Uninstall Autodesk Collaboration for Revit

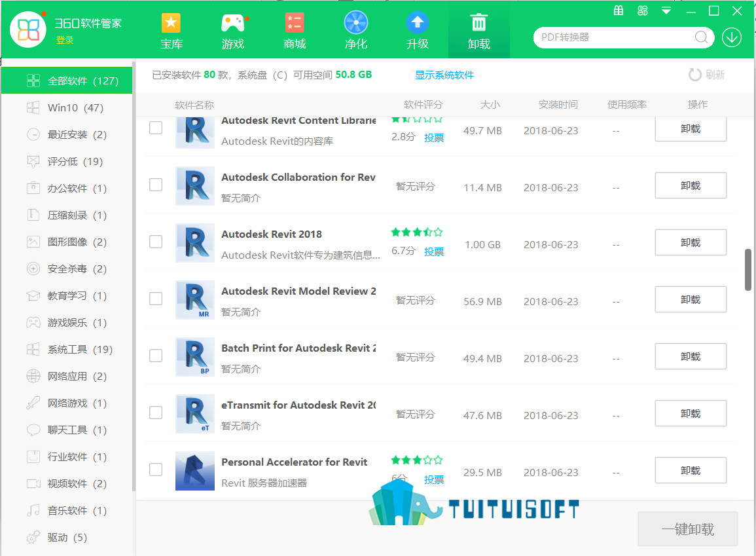[691, 185]
